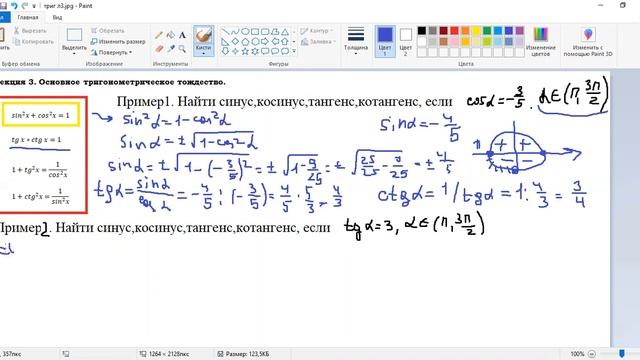This screenshot has width=640, height=360.
Task: Adjust the zoom slider handle
Action: coord(621,353)
